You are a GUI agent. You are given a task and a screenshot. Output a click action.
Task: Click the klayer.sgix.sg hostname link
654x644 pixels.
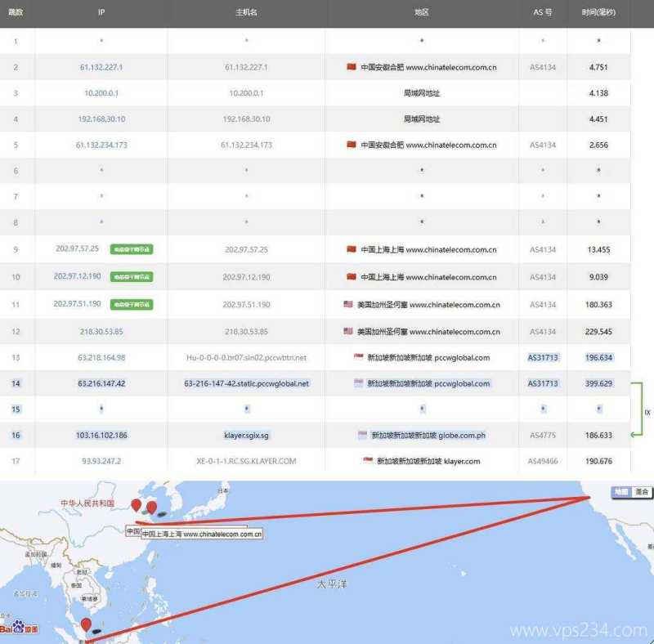pyautogui.click(x=246, y=435)
